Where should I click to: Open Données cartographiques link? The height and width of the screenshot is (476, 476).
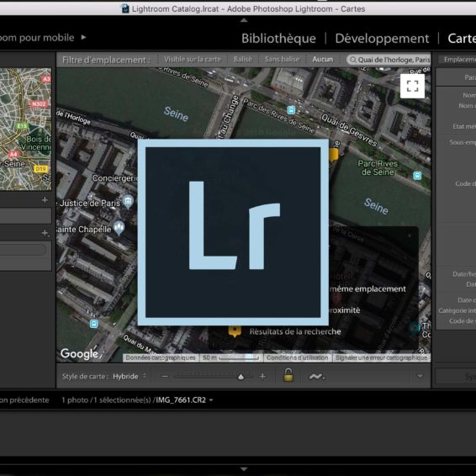[x=161, y=358]
